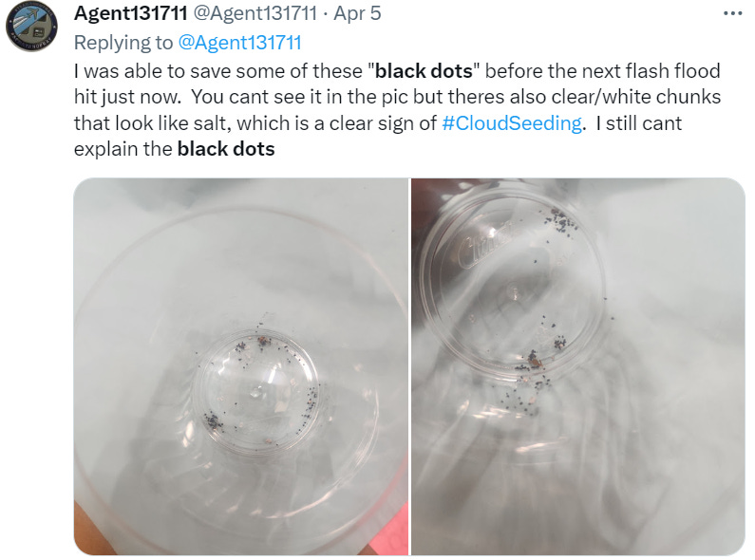Click the embossed Chinet logo in right photo
The image size is (755, 560).
coord(484,244)
